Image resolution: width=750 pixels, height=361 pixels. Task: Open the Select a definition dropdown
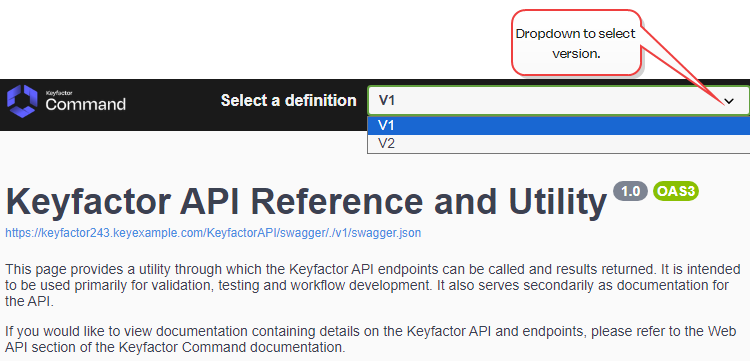(558, 100)
